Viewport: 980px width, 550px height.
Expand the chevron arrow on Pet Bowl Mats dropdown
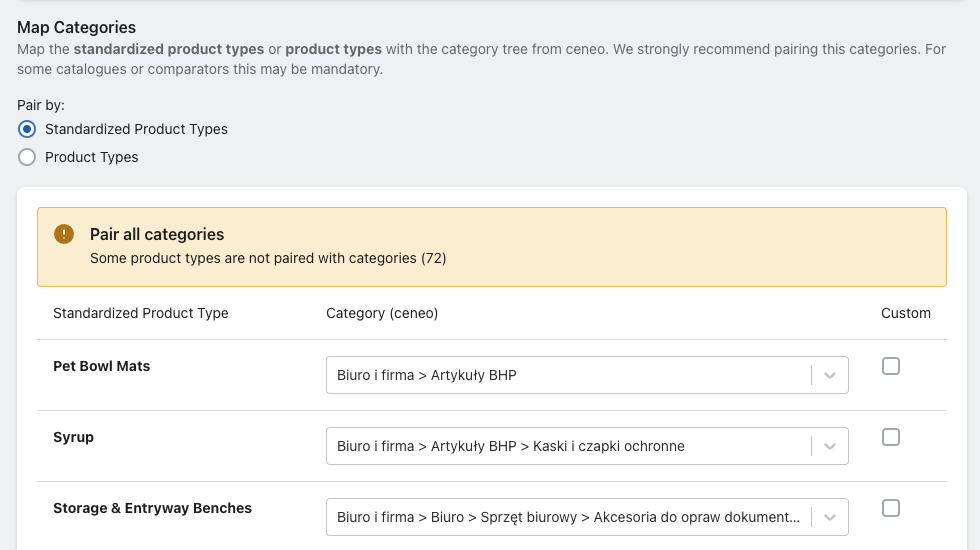(x=829, y=375)
